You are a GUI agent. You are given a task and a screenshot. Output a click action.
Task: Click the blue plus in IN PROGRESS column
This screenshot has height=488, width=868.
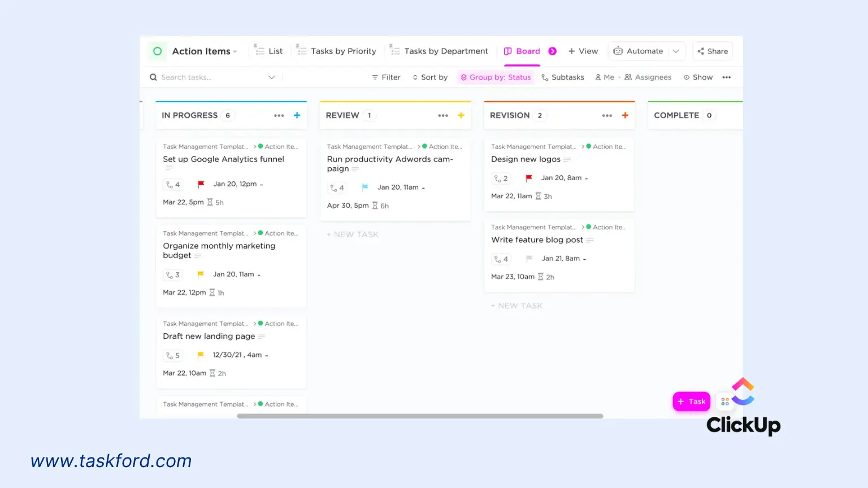[x=297, y=115]
